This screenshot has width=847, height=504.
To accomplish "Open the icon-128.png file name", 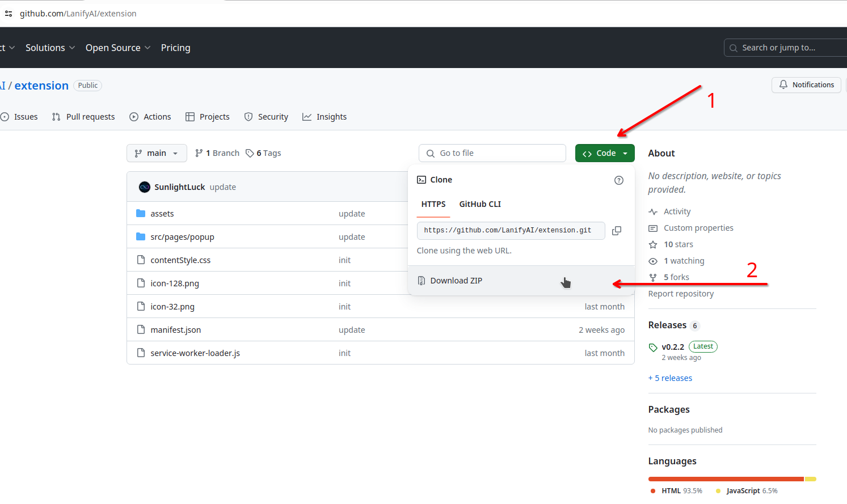I will coord(175,283).
